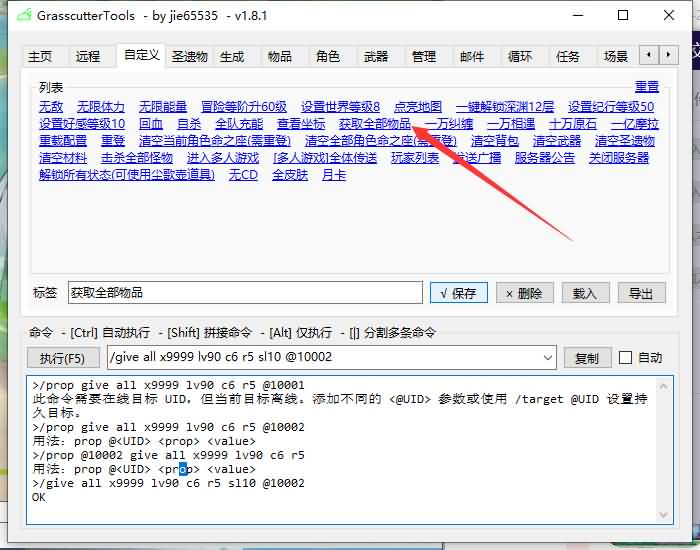Click the 载入 load button
Viewport: 700px width, 550px height.
tap(585, 293)
